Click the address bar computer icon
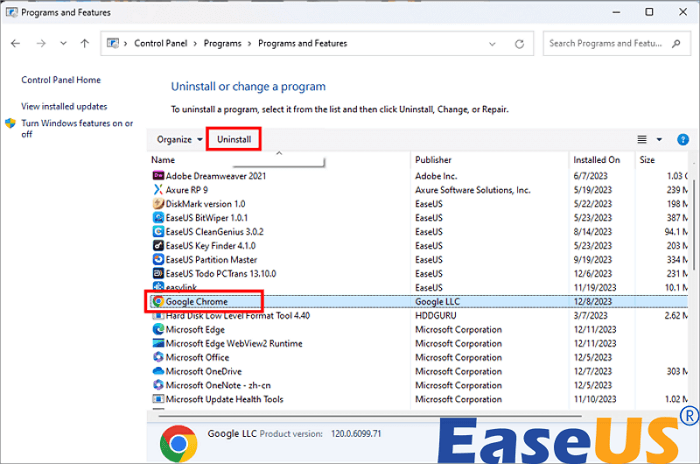 (x=113, y=43)
